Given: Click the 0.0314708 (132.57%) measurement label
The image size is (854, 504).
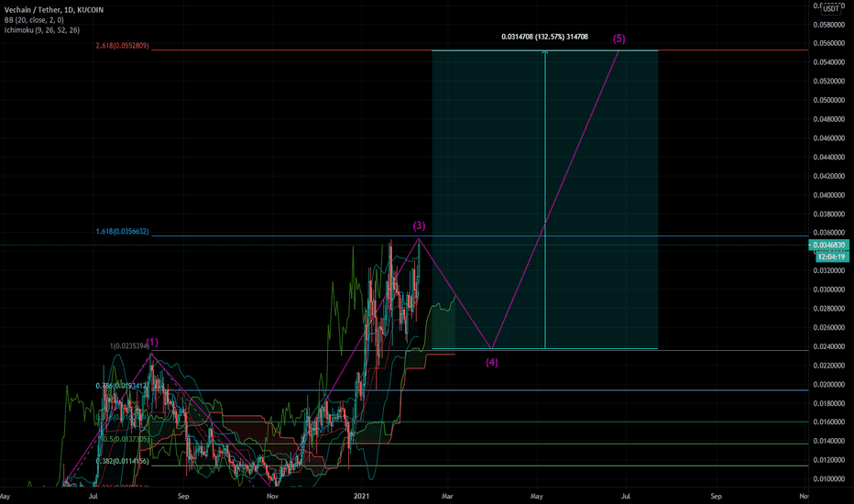Looking at the screenshot, I should pos(544,37).
